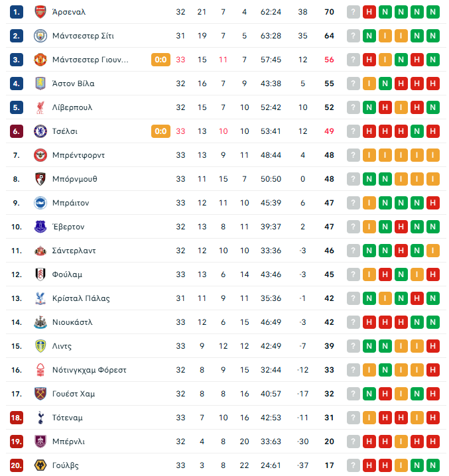Click the Crystal Palace club crest
449x476 pixels.
[40, 298]
